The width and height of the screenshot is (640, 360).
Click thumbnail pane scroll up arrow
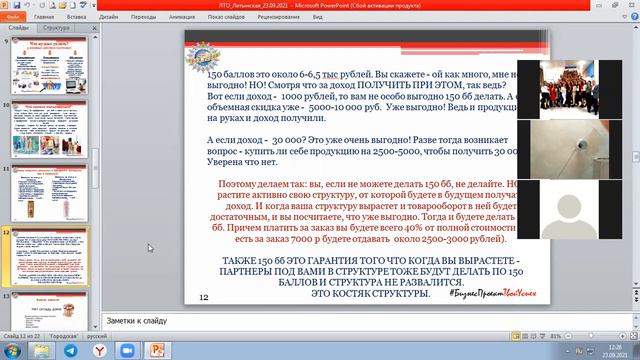[95, 37]
